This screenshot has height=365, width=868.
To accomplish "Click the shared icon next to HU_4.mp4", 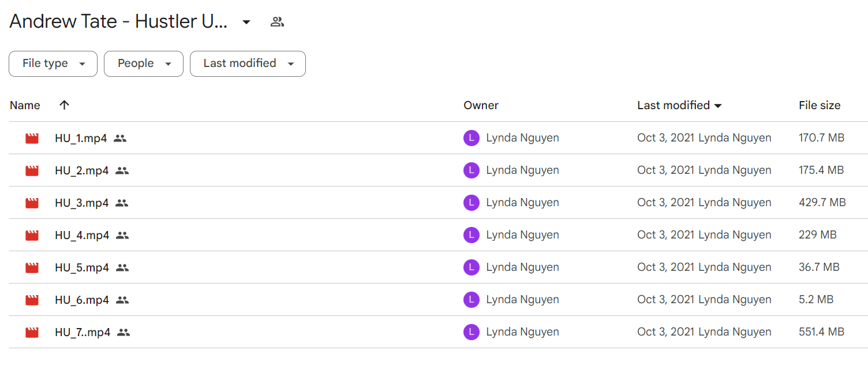I will click(122, 235).
